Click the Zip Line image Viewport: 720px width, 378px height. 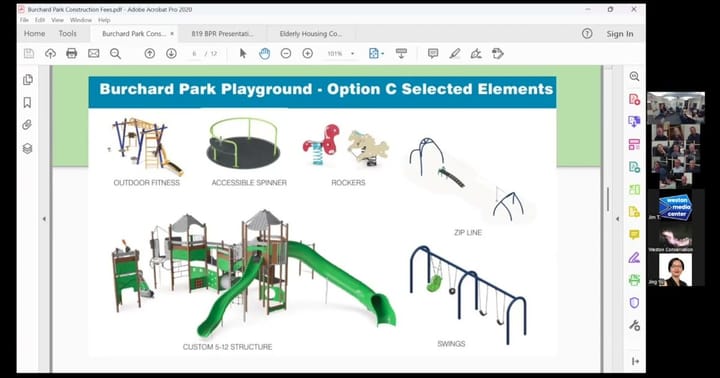(468, 179)
